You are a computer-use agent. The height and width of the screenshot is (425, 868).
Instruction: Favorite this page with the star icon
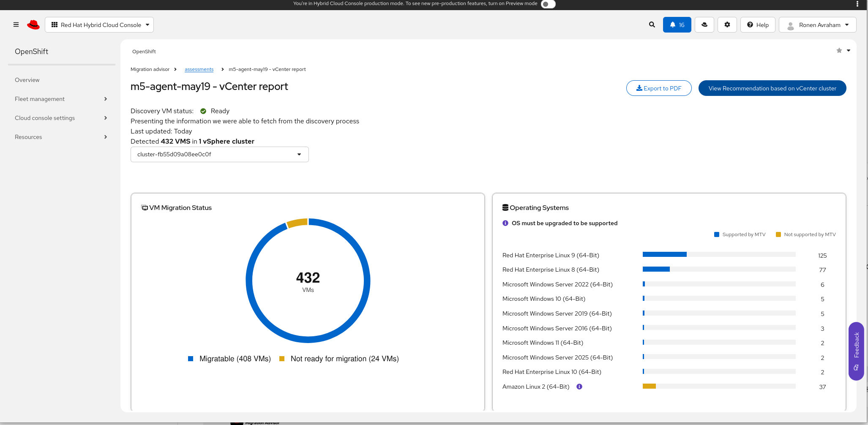pos(839,50)
